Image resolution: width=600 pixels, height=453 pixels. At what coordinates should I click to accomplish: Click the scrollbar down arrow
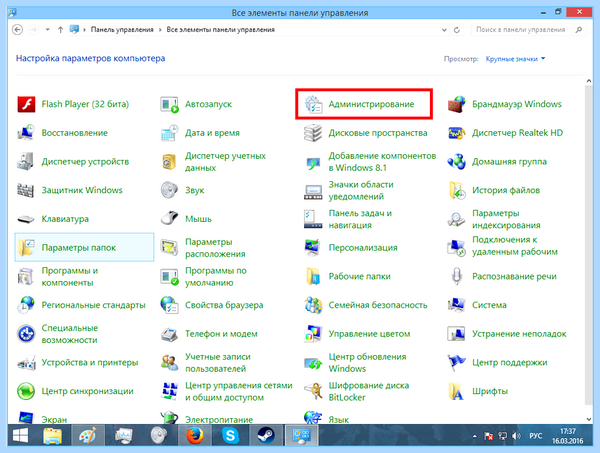coord(589,419)
